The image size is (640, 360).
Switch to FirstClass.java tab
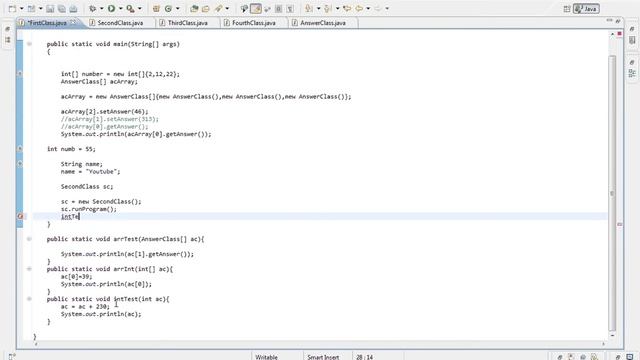[47, 23]
